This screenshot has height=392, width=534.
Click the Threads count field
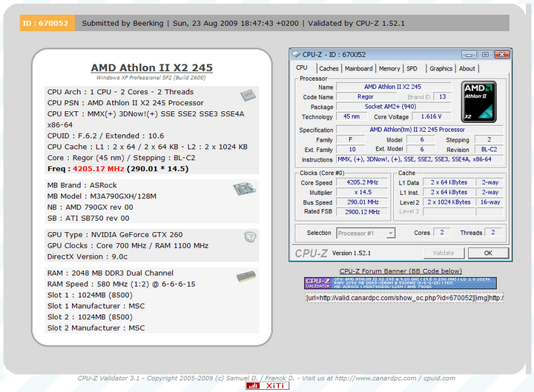pyautogui.click(x=492, y=233)
